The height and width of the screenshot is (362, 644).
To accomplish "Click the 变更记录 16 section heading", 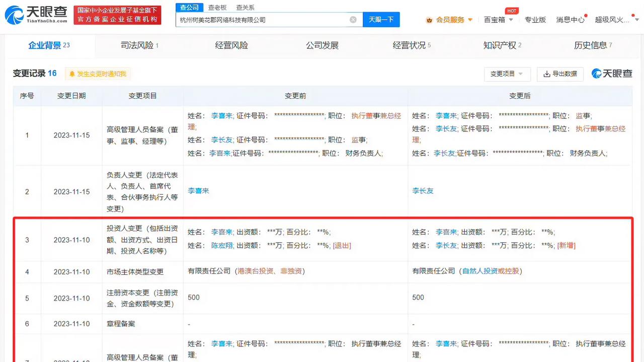I will pos(35,74).
